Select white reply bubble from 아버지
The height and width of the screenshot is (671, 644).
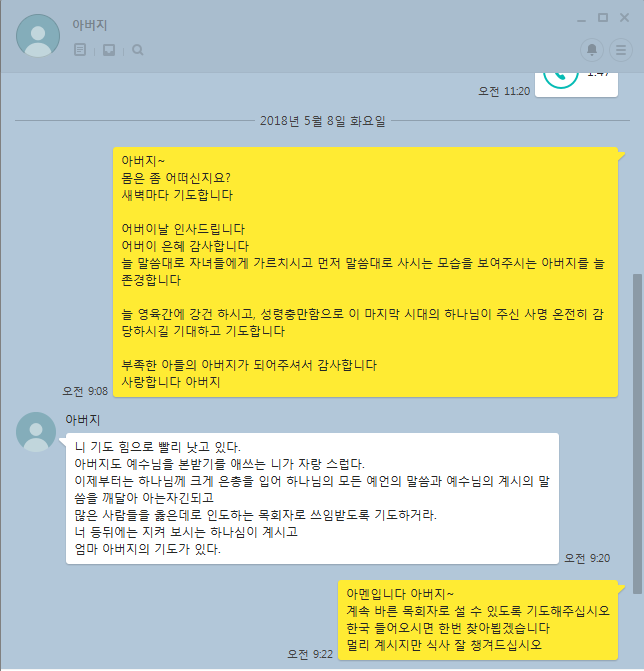point(312,499)
